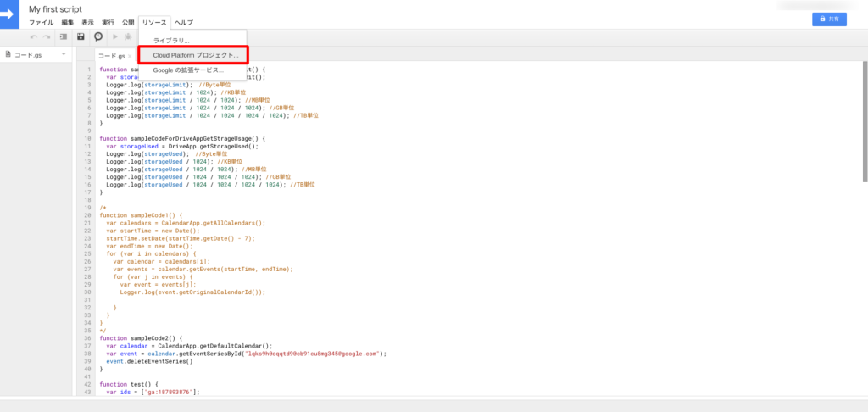Open the 公開 menu
The height and width of the screenshot is (412, 868).
click(128, 23)
